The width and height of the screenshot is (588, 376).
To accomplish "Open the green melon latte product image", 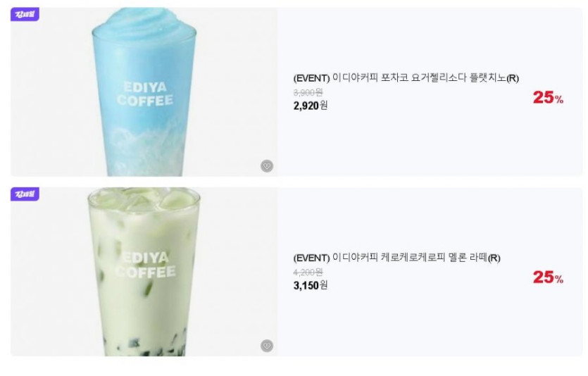I will (144, 272).
